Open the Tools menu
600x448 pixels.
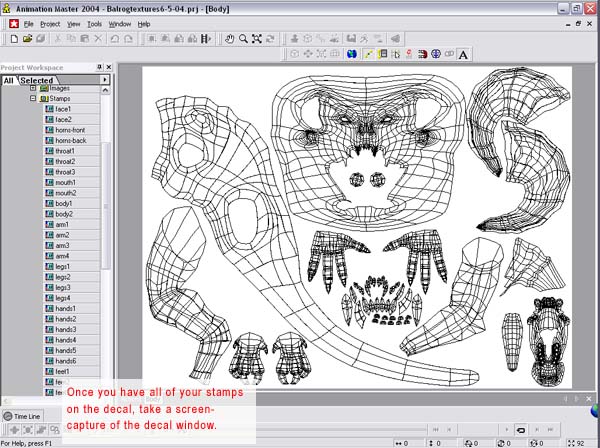pyautogui.click(x=94, y=23)
